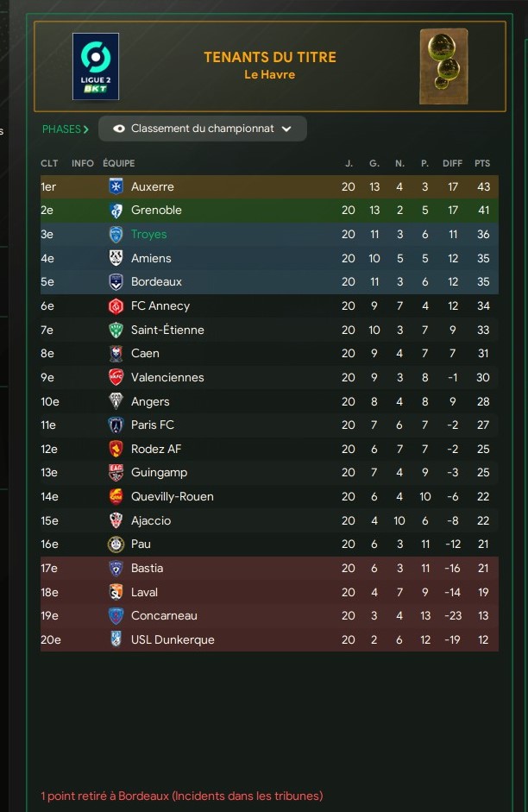Viewport: 528px width, 812px height.
Task: Click the trophy image in the header
Action: (443, 66)
